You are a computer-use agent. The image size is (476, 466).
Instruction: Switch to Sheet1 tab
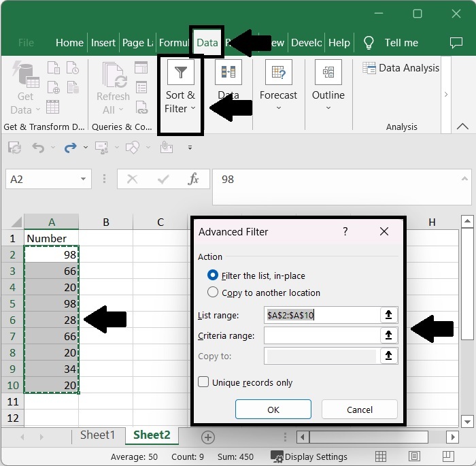[98, 435]
